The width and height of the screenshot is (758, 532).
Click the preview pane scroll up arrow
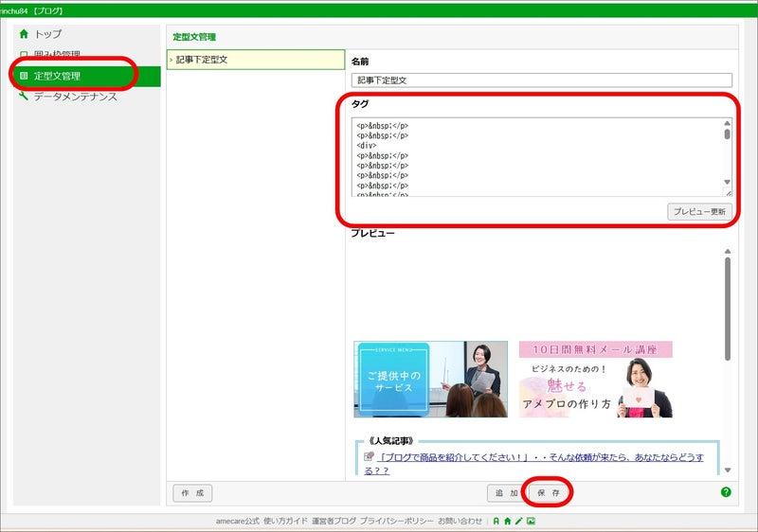tap(728, 252)
